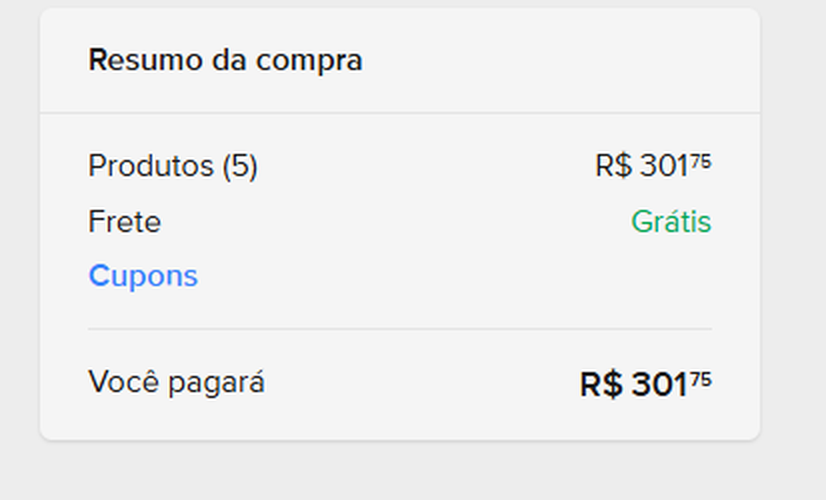The width and height of the screenshot is (826, 500).
Task: Click the "R$" symbol in products subtotal
Action: point(612,166)
